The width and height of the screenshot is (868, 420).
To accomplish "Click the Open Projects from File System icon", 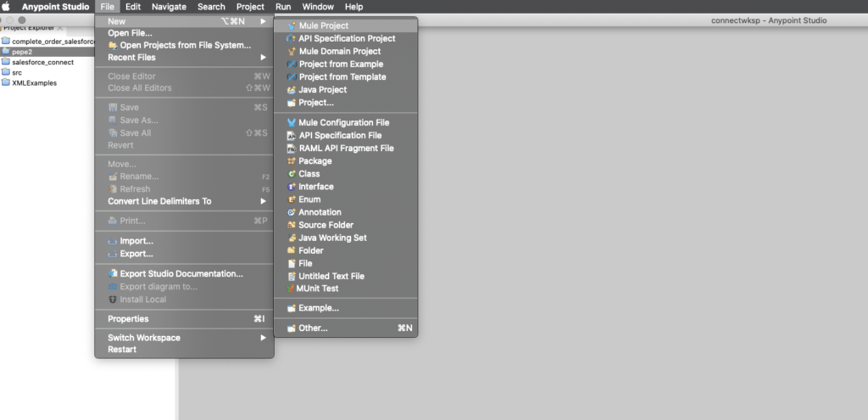I will pos(113,46).
